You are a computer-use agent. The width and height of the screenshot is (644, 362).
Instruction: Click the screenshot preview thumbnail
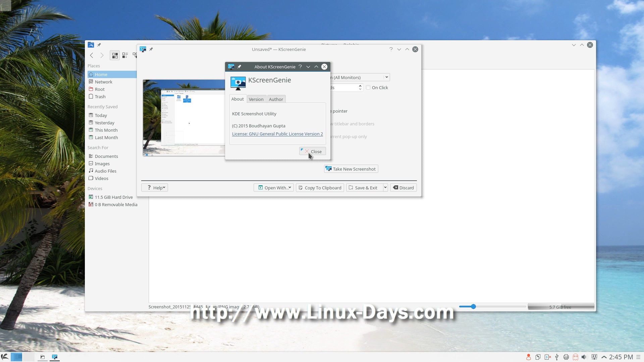[184, 118]
